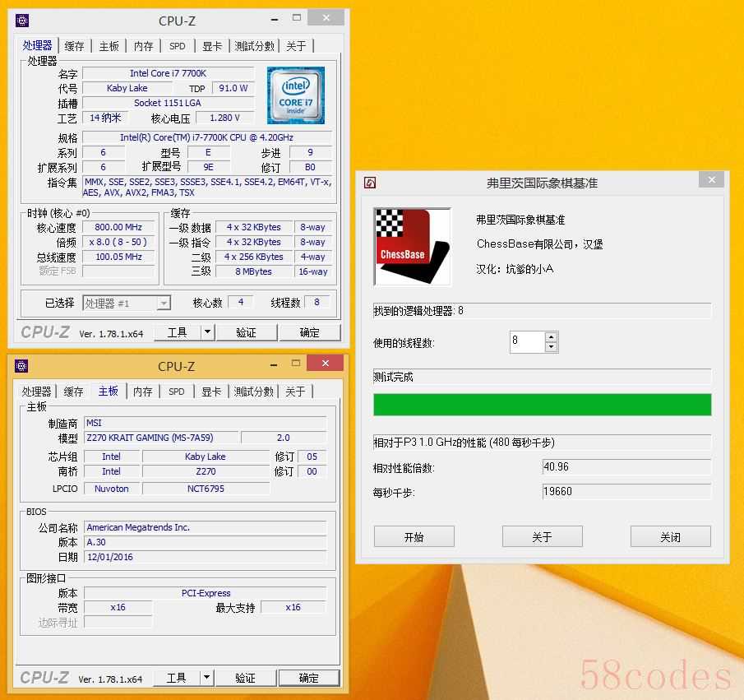
Task: Click the Intel Core i7 7700K name field
Action: (168, 73)
